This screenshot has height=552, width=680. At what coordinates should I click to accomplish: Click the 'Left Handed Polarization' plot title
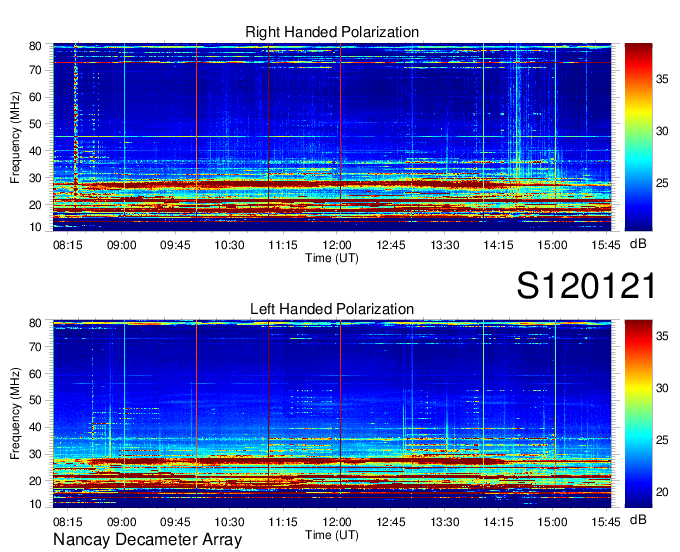click(x=332, y=309)
